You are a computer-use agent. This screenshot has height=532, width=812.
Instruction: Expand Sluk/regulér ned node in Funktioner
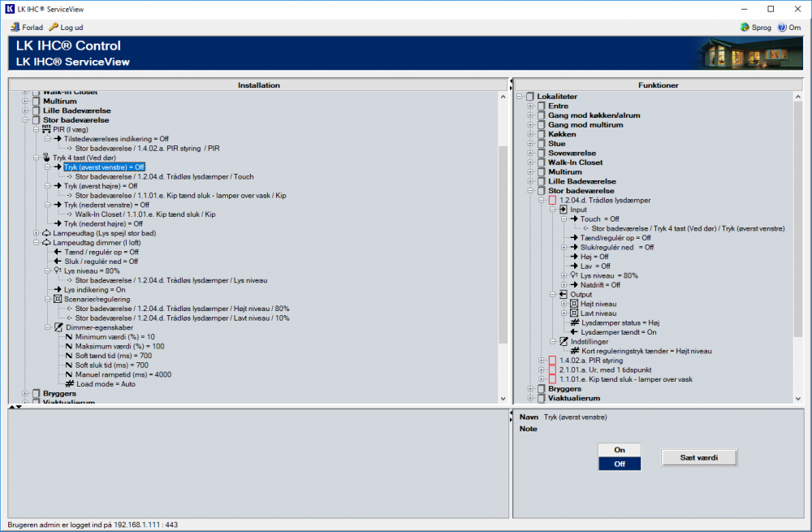point(564,247)
